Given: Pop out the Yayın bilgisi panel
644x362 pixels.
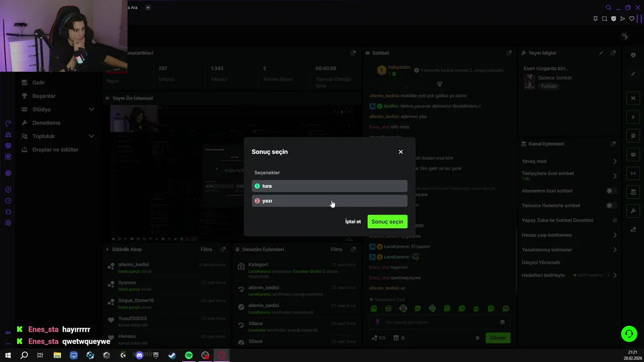Looking at the screenshot, I should coord(613,53).
